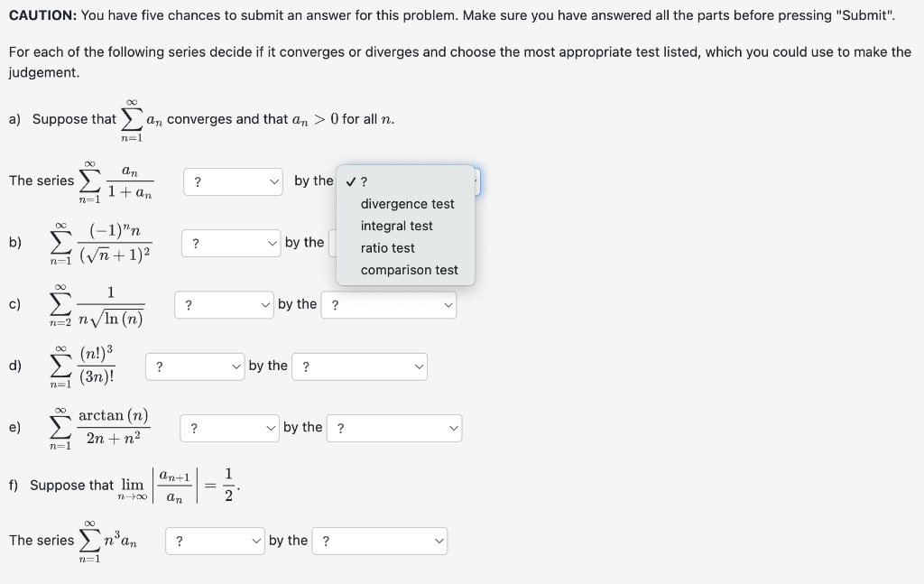Viewport: 924px width, 584px height.
Task: Select 'comparison test' in the open menu
Action: 409,270
